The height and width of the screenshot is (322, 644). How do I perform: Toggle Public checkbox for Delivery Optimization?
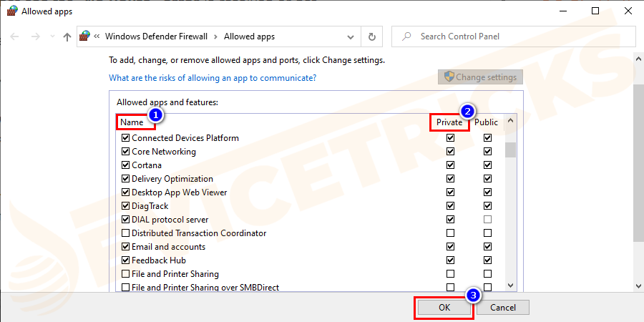[487, 179]
